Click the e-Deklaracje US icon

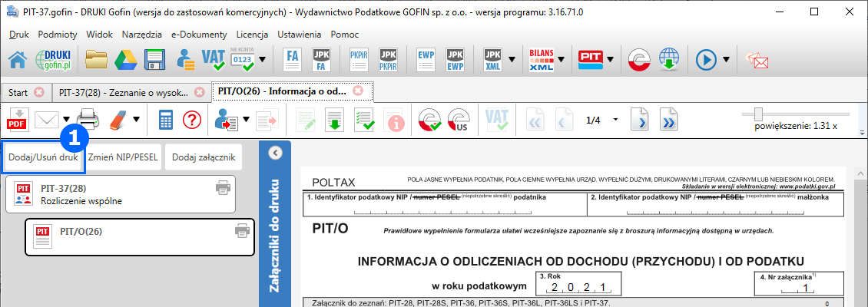[459, 119]
